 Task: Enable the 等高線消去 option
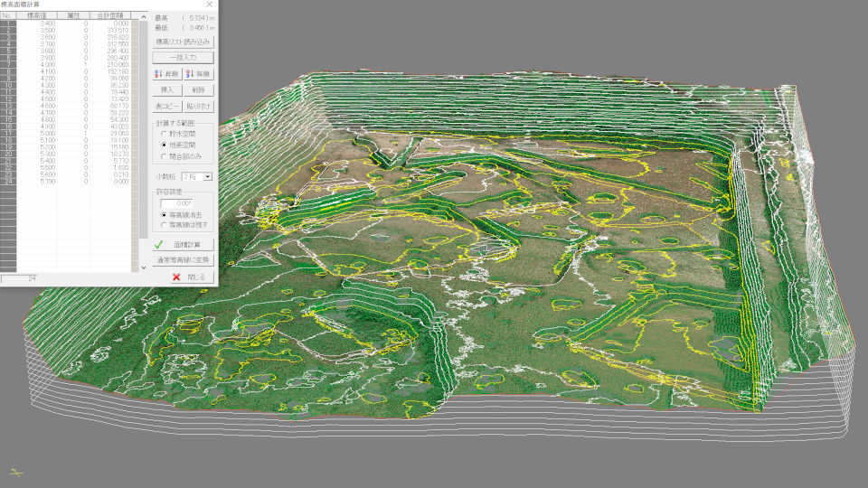pos(163,215)
